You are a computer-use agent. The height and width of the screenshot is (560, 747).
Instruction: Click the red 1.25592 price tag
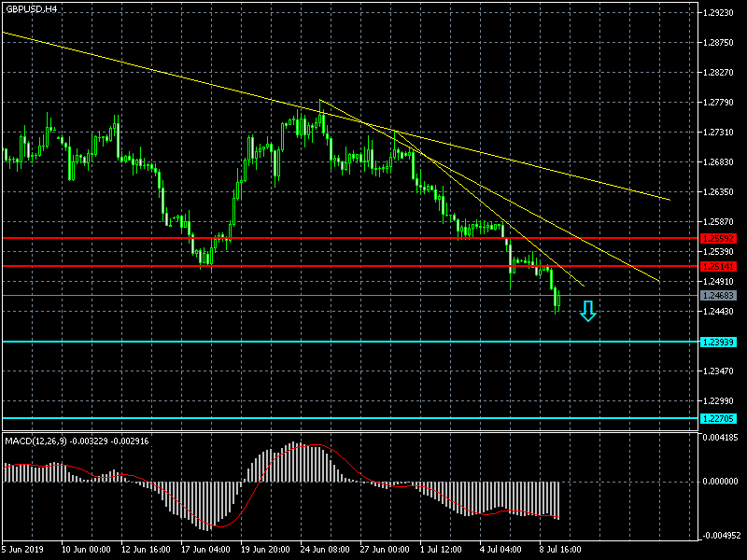click(718, 238)
